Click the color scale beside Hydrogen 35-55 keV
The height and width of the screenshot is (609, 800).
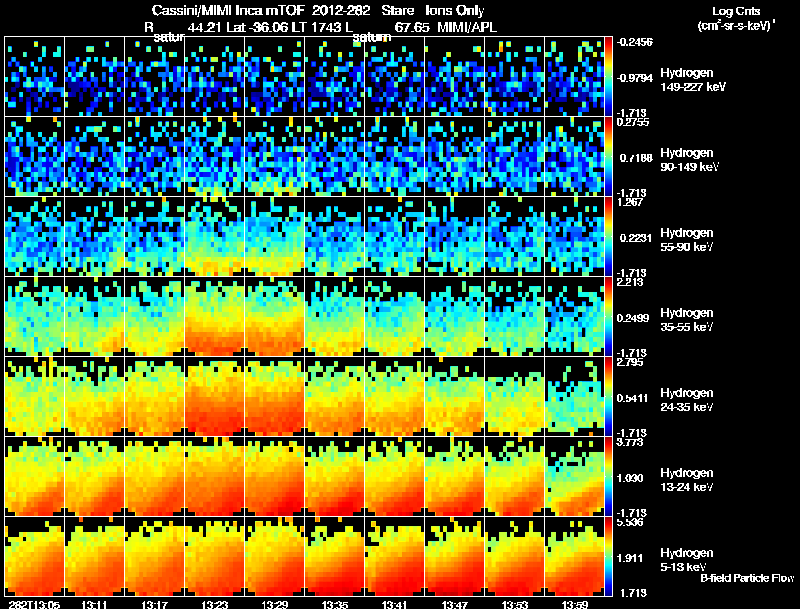608,316
